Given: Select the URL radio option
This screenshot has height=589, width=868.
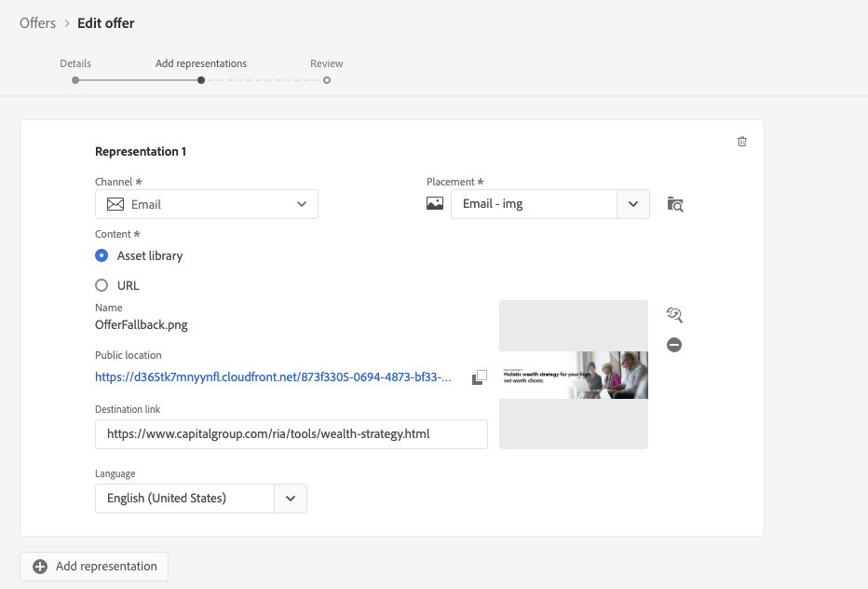Looking at the screenshot, I should click(102, 285).
